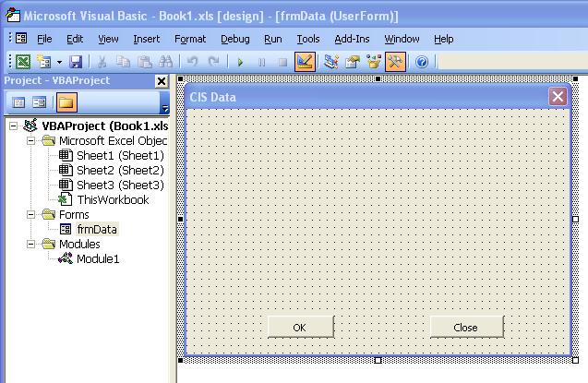Screen dimensions: 588x383
Task: Click View Object button in Project panel
Action: pos(40,102)
